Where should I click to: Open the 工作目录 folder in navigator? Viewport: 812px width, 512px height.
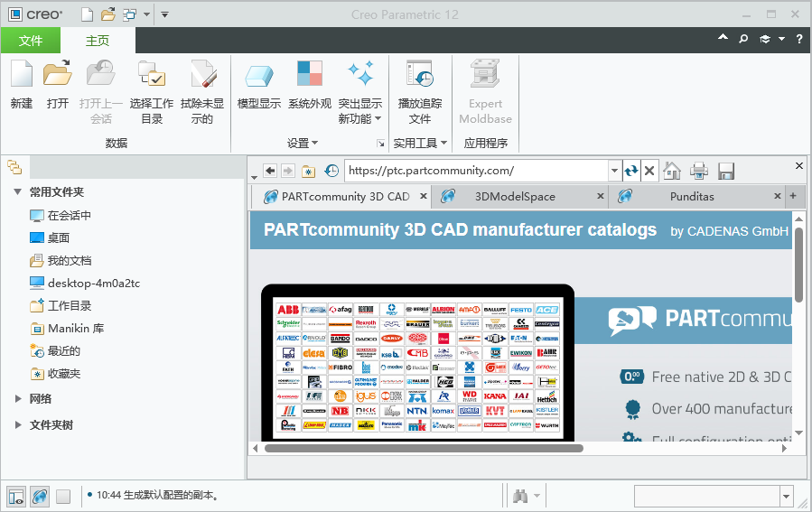[x=70, y=306]
